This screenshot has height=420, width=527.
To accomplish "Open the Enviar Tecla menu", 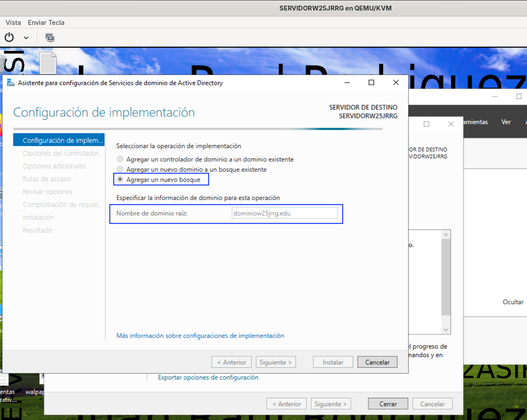I will pos(46,22).
